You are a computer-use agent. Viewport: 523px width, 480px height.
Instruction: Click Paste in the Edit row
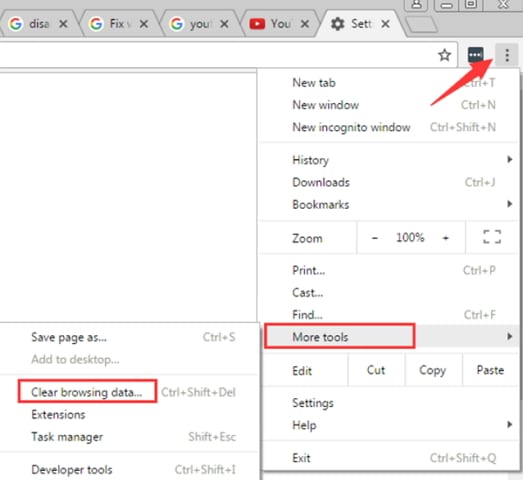click(x=490, y=370)
